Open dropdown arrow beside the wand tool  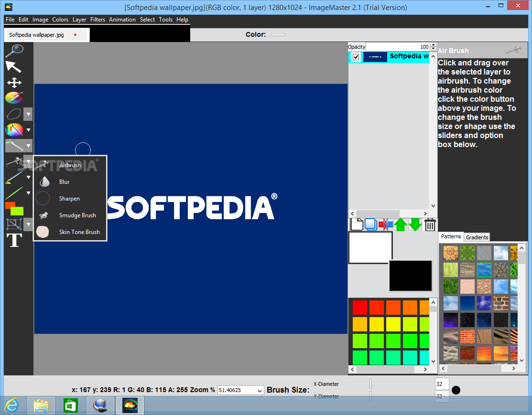pos(29,146)
